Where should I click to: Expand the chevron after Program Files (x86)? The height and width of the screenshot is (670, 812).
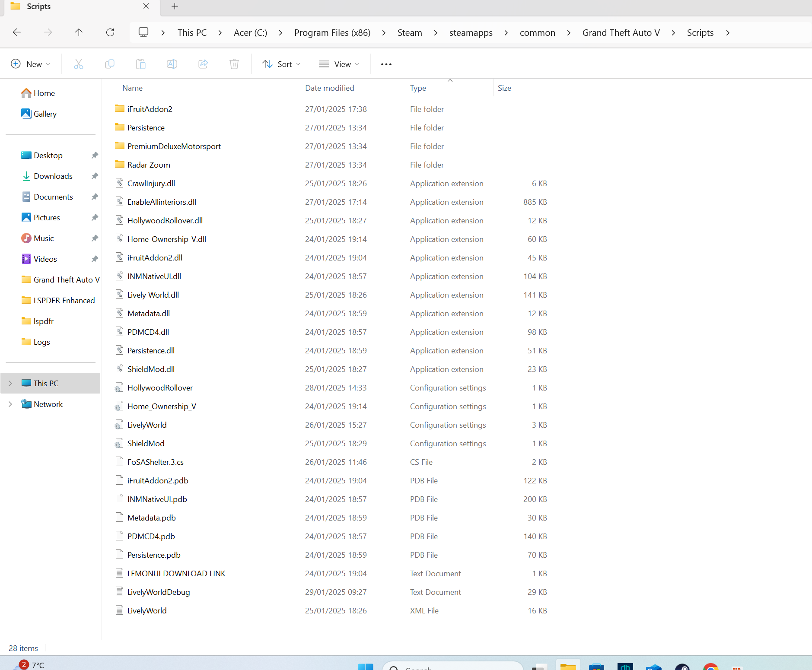click(384, 33)
